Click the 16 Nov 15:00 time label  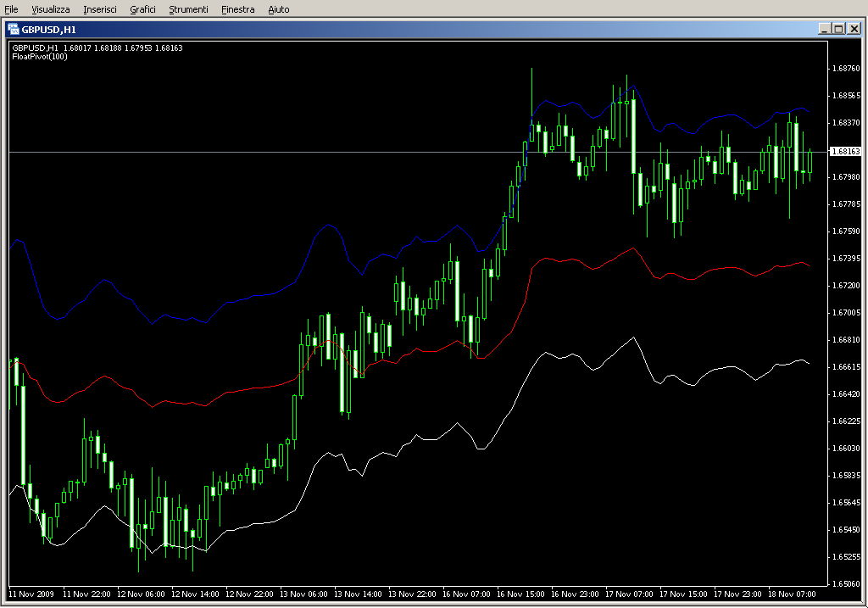[520, 594]
